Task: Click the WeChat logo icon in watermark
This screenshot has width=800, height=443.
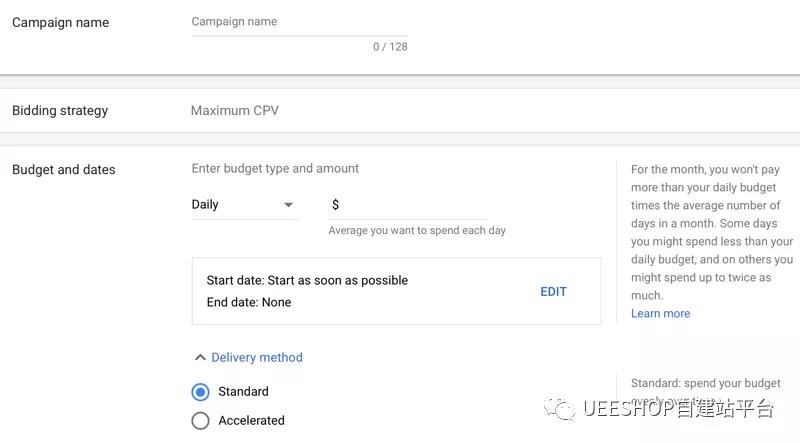Action: click(x=558, y=408)
